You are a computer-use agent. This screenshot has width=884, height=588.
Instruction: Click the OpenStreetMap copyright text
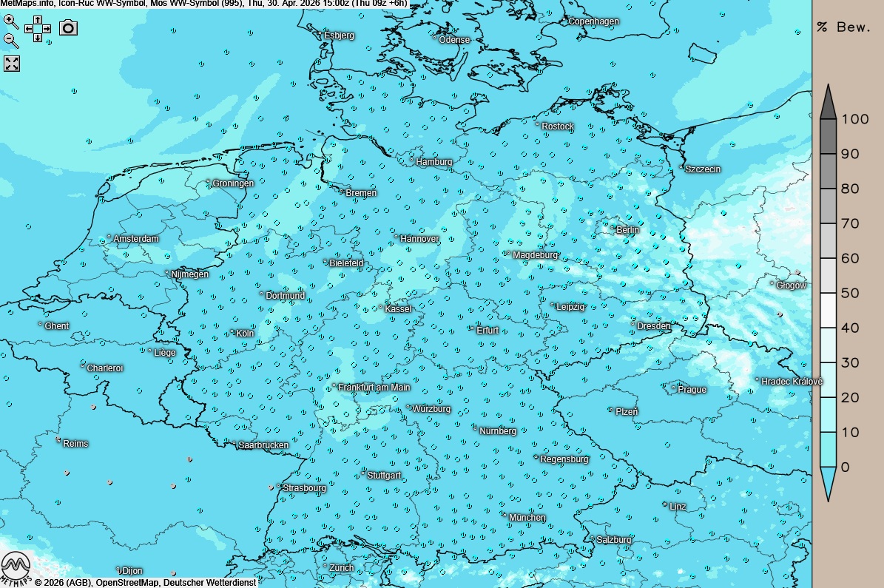coord(128,583)
